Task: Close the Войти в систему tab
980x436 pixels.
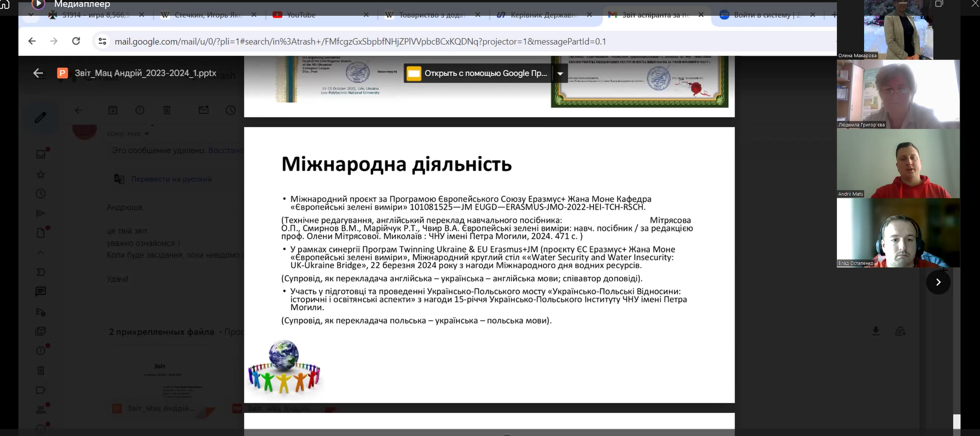Action: pyautogui.click(x=813, y=15)
